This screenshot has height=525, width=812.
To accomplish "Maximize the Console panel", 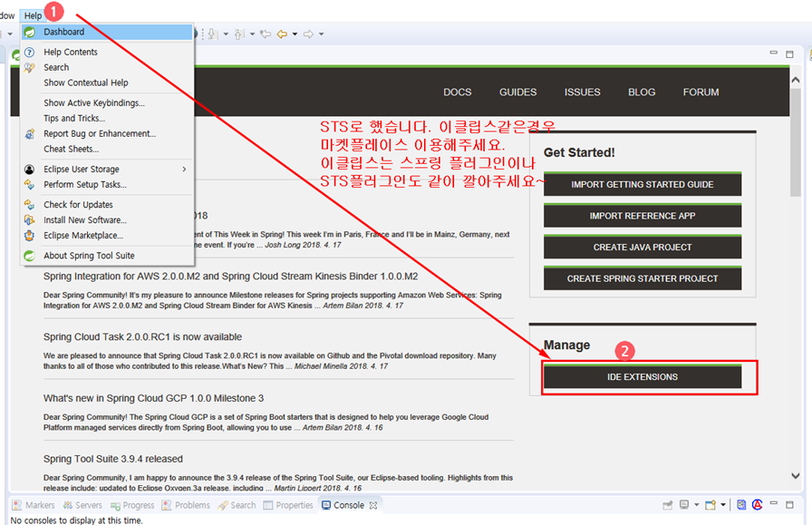I will coord(789,505).
